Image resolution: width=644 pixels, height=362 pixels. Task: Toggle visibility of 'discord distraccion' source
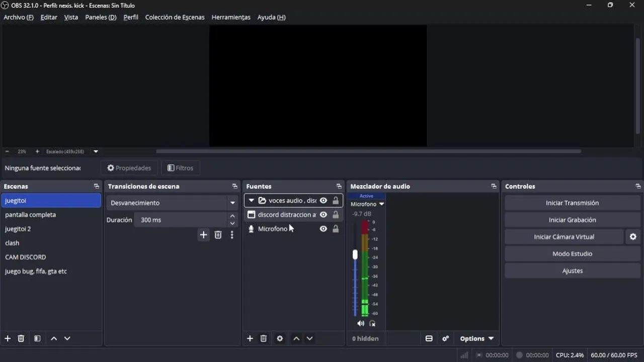(x=324, y=215)
